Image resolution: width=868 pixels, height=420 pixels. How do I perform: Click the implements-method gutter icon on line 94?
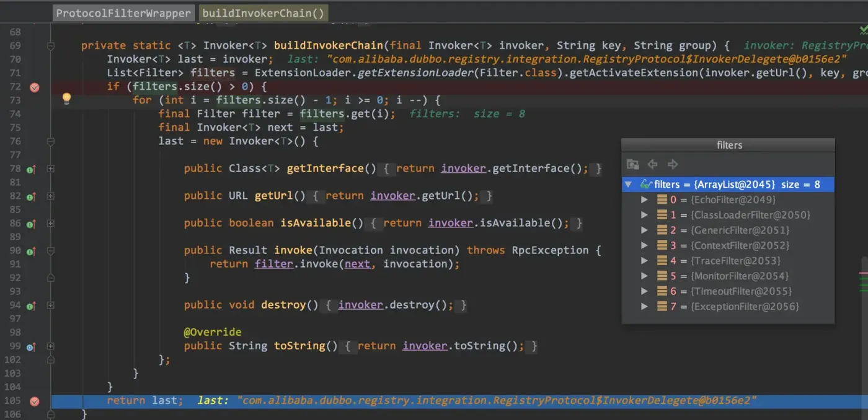[x=32, y=305]
